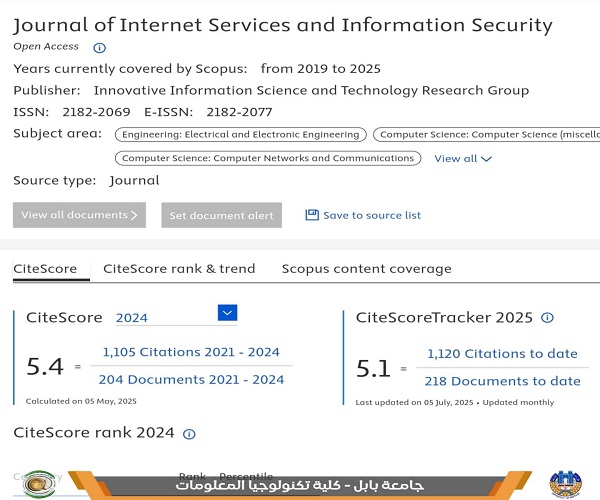This screenshot has height=500, width=600.
Task: Click the Computer Networks and Communications subject tag
Action: [x=268, y=158]
